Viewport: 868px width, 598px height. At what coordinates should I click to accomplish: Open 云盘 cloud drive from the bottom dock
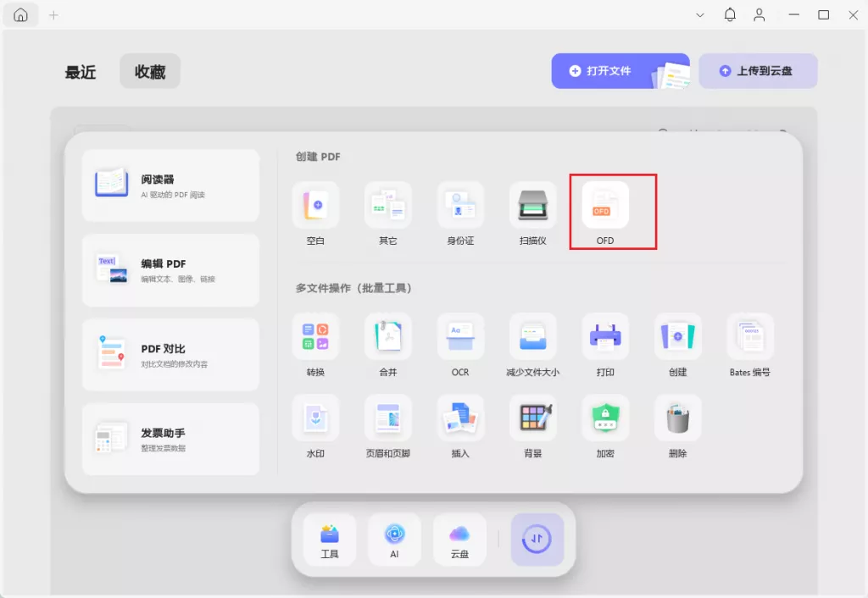coord(459,539)
